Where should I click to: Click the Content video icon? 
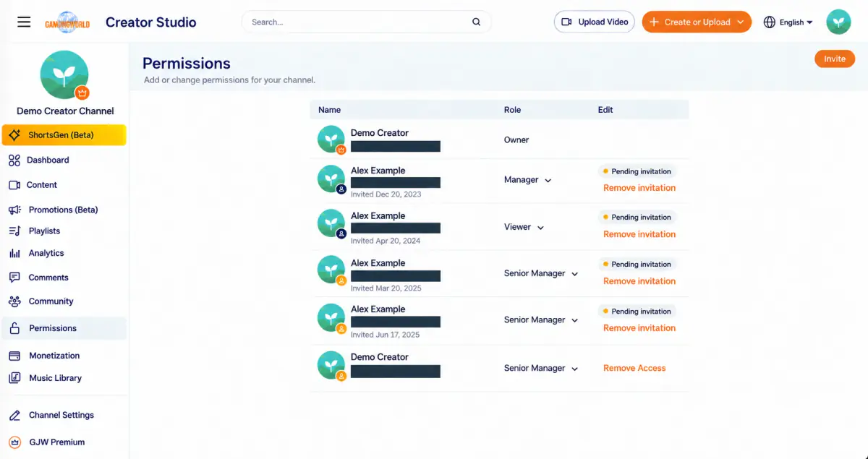14,185
